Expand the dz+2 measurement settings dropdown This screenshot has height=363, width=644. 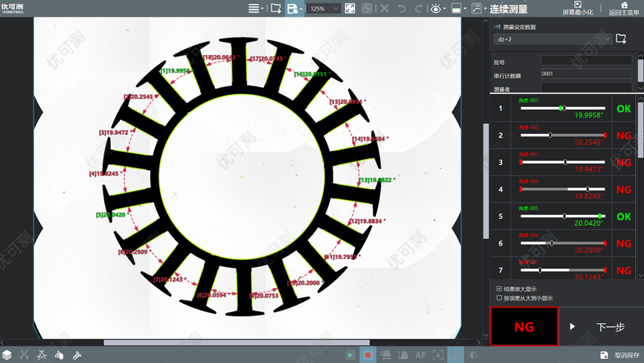[552, 39]
